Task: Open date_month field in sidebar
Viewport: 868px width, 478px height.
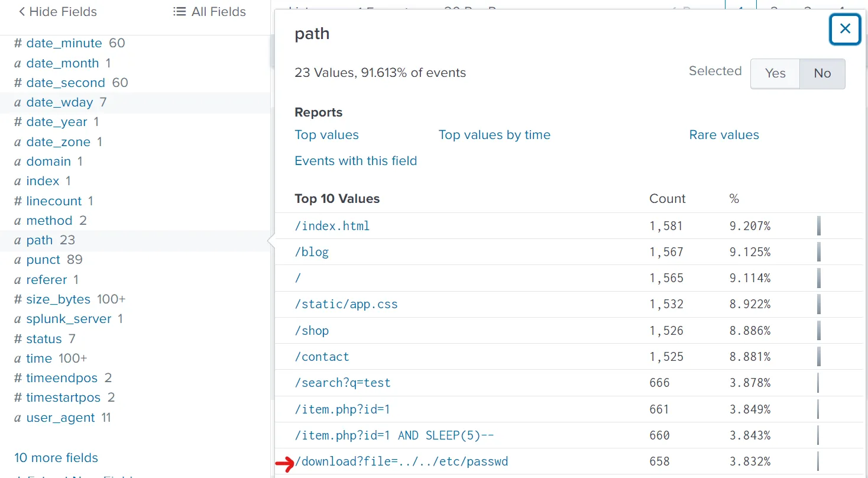Action: click(x=63, y=63)
